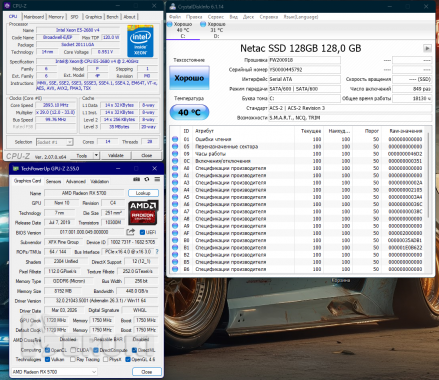Click the Lookup button in GPU-Z

pos(143,193)
